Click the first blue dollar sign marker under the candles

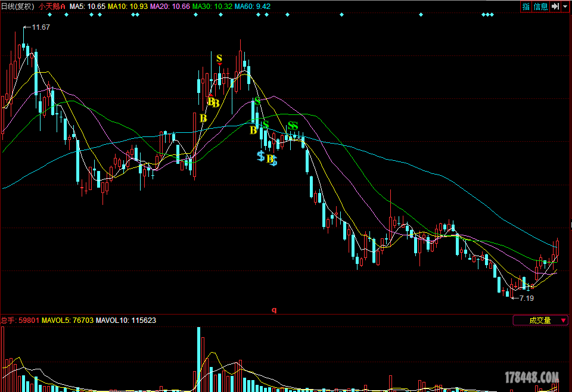260,156
